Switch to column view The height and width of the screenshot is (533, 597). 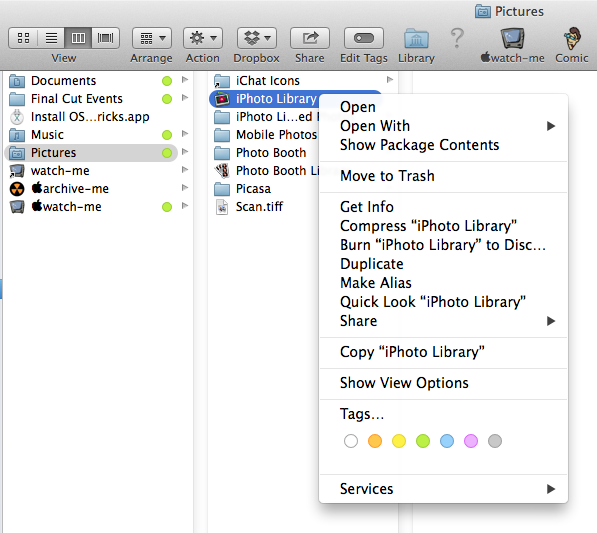(x=78, y=38)
